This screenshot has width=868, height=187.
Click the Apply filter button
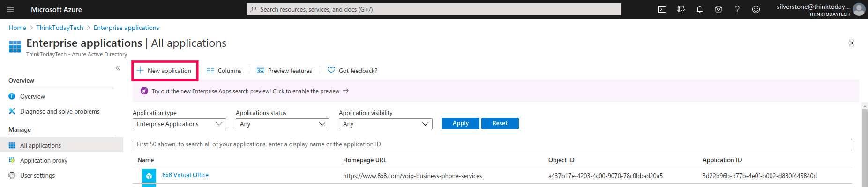(460, 123)
